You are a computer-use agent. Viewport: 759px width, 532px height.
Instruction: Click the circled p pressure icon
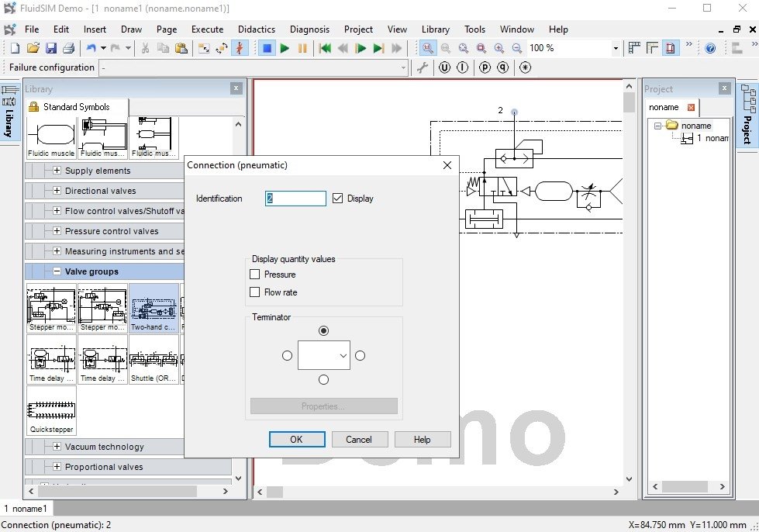point(485,67)
